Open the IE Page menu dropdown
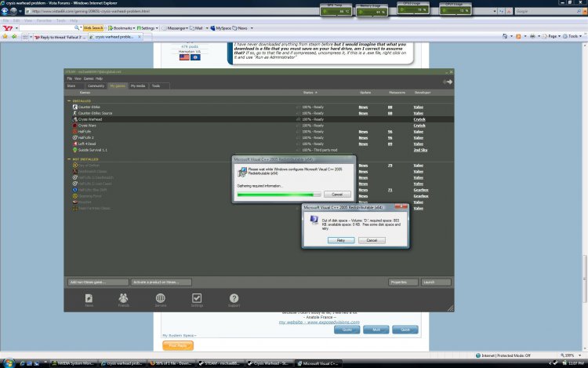588x368 pixels. pyautogui.click(x=552, y=36)
